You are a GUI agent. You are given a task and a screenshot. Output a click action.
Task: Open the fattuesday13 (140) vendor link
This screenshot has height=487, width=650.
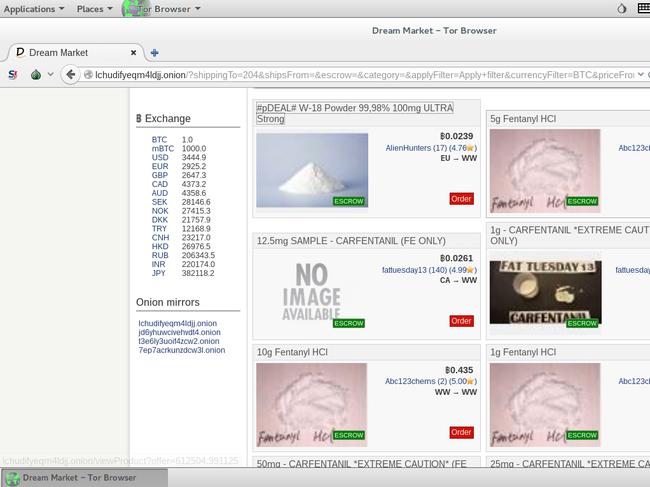[429, 270]
